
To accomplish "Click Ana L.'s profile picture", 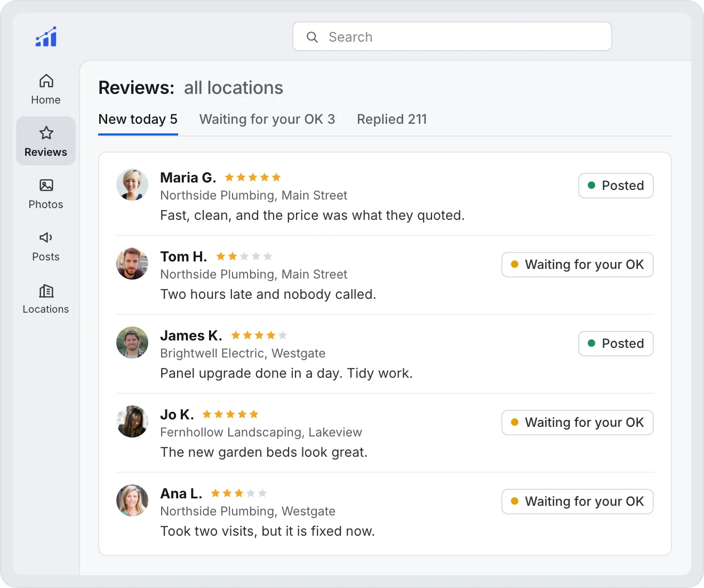I will point(132,500).
